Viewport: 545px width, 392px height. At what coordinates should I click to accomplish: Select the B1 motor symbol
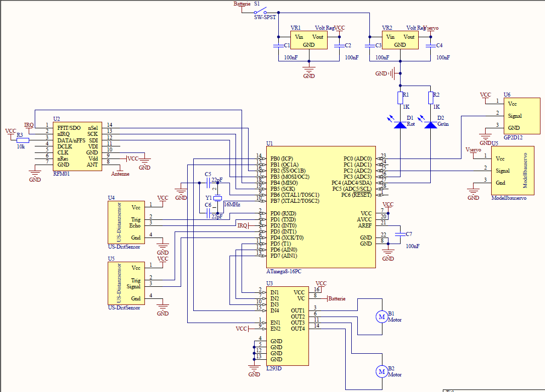381,317
